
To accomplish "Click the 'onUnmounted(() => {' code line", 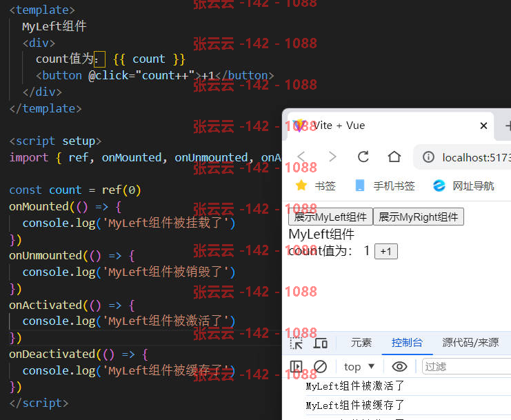I will [72, 256].
